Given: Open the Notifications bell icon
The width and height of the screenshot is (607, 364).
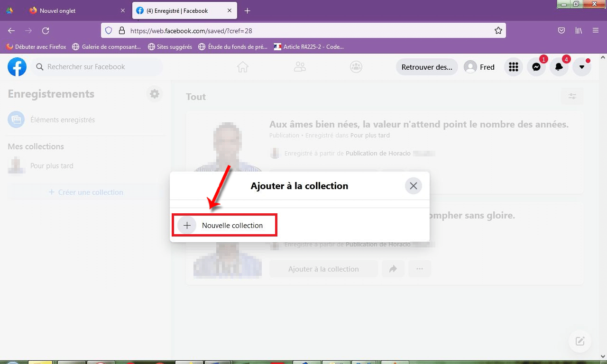Looking at the screenshot, I should tap(559, 67).
